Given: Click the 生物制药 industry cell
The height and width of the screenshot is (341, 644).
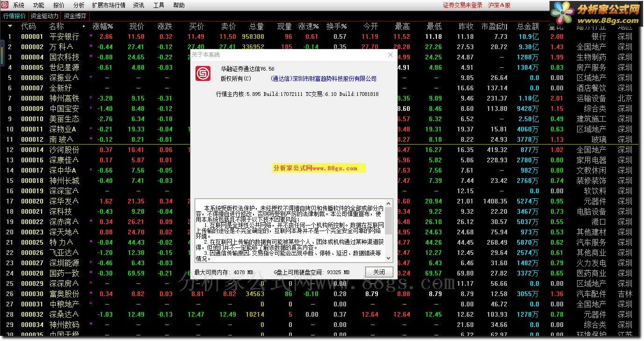Looking at the screenshot, I should click(x=591, y=57).
